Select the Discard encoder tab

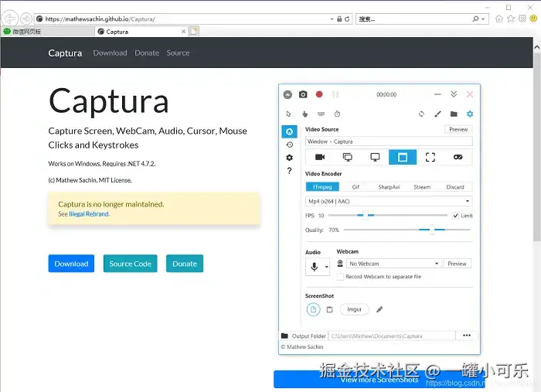(455, 187)
